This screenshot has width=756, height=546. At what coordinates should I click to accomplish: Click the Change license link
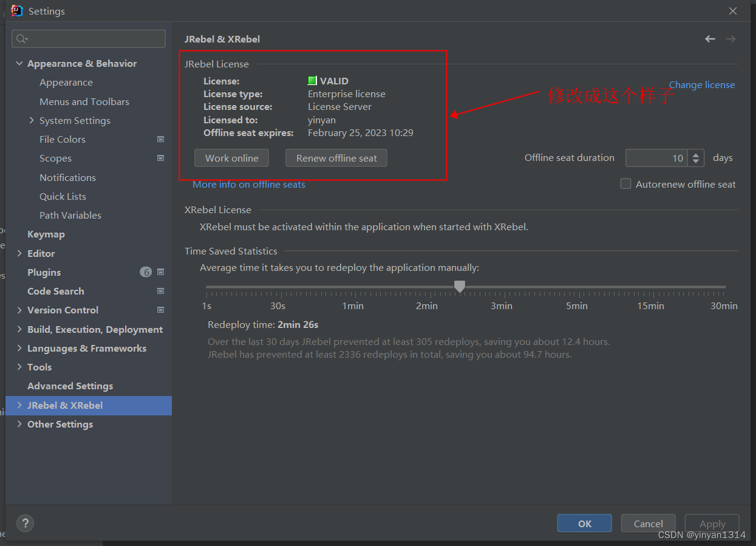702,84
